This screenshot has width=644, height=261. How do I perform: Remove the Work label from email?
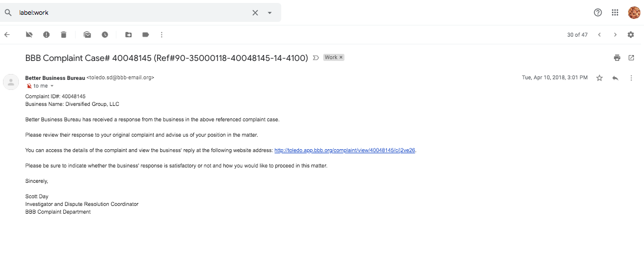pos(341,57)
